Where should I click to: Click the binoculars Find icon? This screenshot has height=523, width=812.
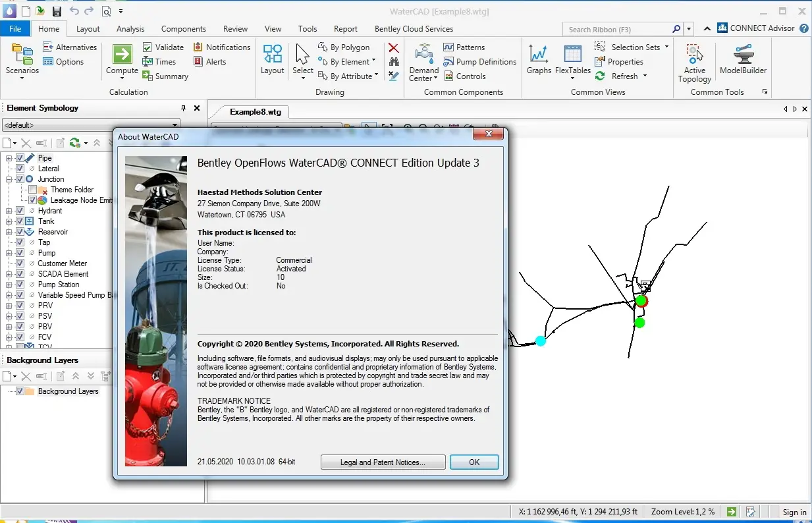pyautogui.click(x=393, y=62)
